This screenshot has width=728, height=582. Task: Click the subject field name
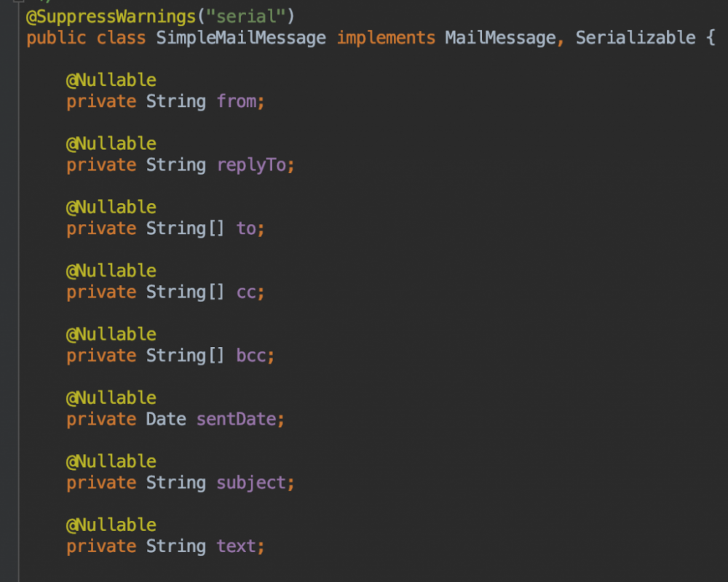point(251,482)
